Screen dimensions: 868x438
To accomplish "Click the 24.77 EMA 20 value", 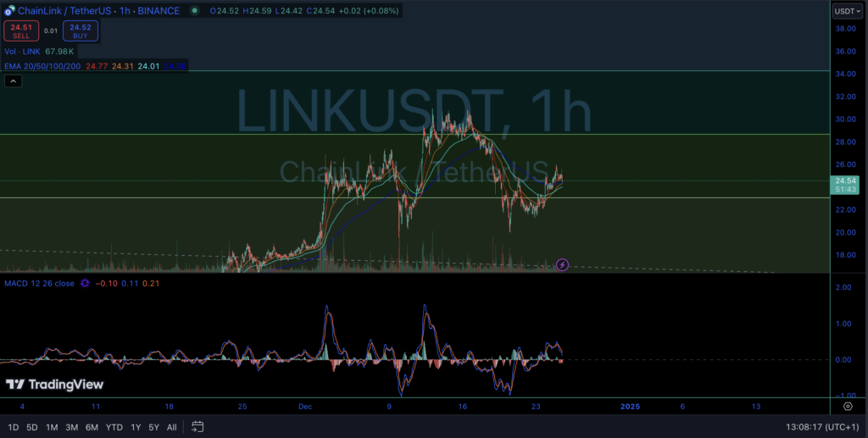I will coord(97,66).
